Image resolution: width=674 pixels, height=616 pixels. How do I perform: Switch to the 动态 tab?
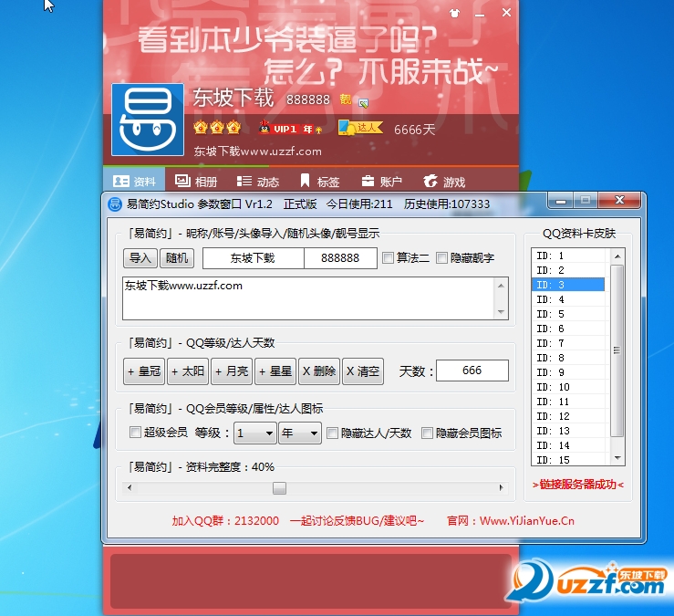click(258, 182)
